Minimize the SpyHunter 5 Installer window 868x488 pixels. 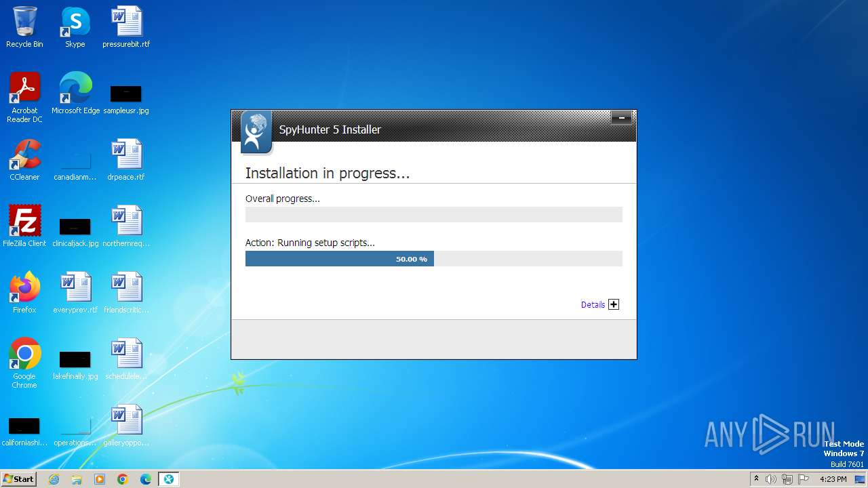(x=621, y=118)
